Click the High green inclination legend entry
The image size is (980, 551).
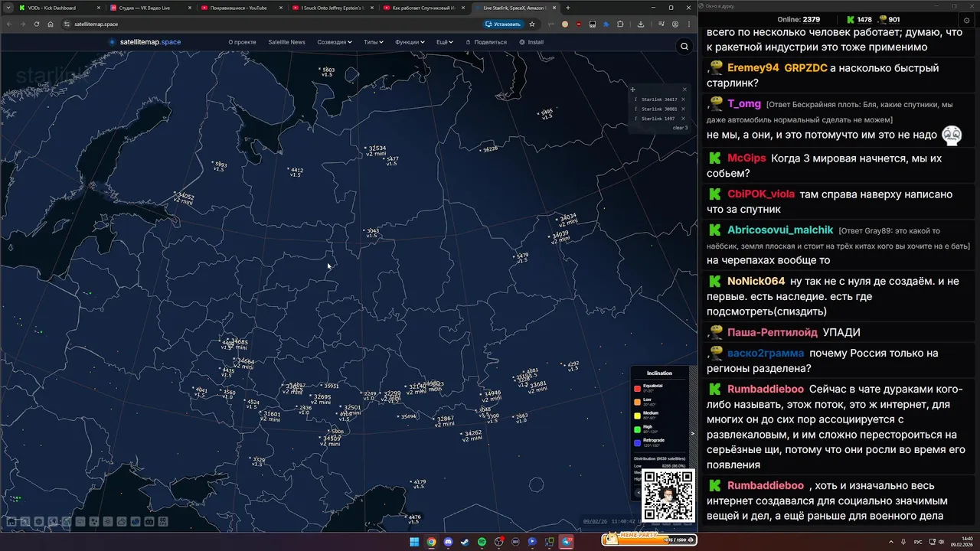(x=649, y=429)
